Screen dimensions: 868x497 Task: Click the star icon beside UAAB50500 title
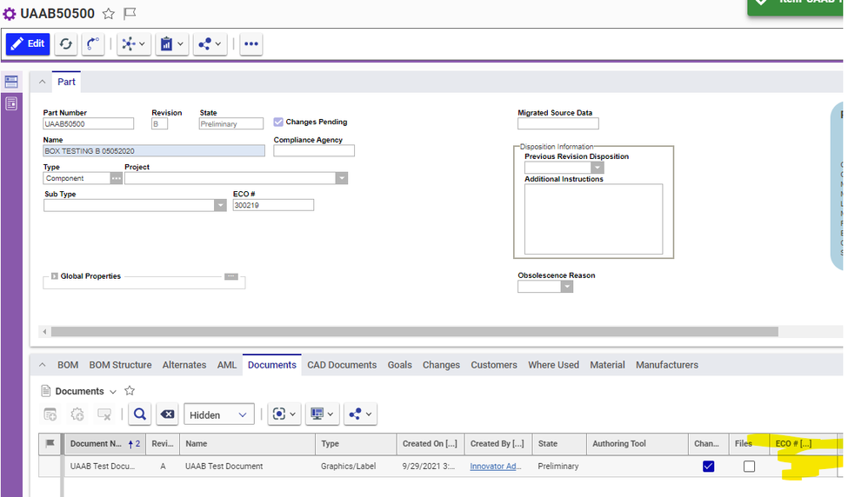click(x=109, y=14)
